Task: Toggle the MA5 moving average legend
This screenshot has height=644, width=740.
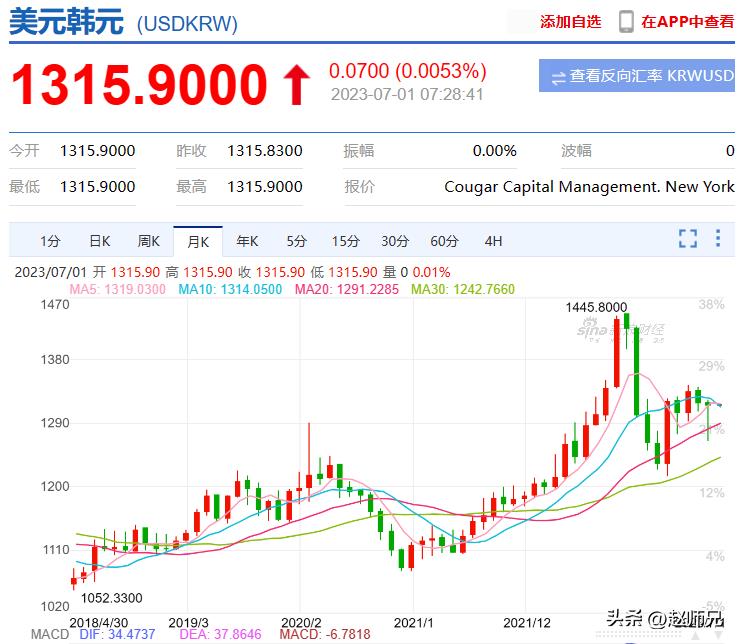Action: 117,289
